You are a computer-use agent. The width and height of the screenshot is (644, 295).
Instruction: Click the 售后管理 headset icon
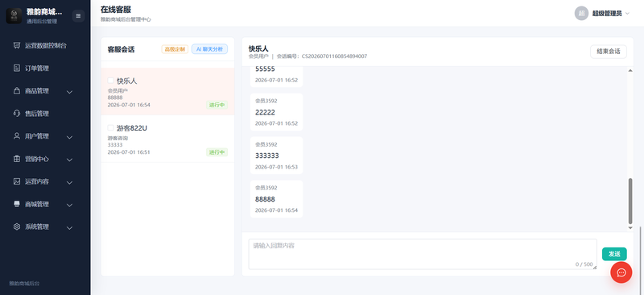[17, 113]
